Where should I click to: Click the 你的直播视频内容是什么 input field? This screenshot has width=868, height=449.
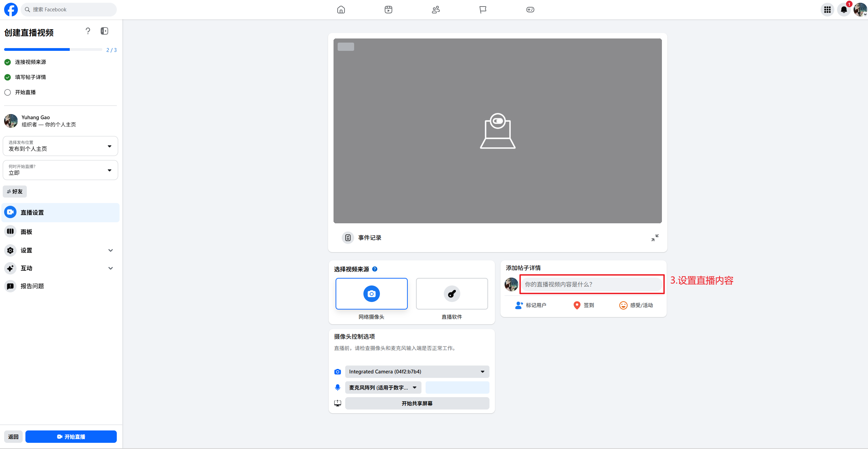[x=591, y=284]
